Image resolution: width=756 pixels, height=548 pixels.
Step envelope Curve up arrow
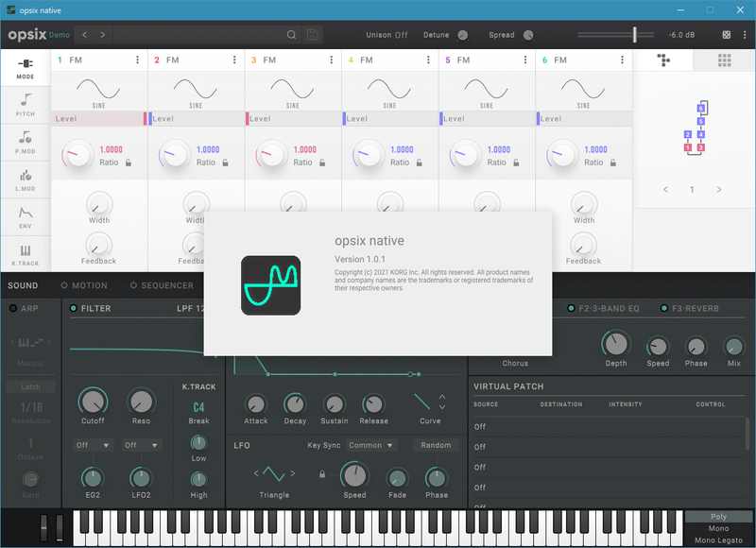[x=442, y=397]
